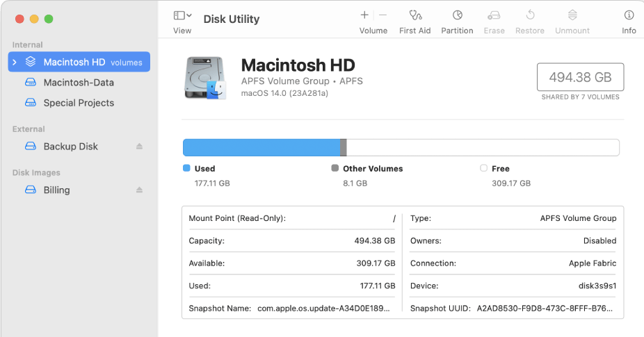The width and height of the screenshot is (644, 337).
Task: Click the remove Volume minus icon
Action: 383,15
